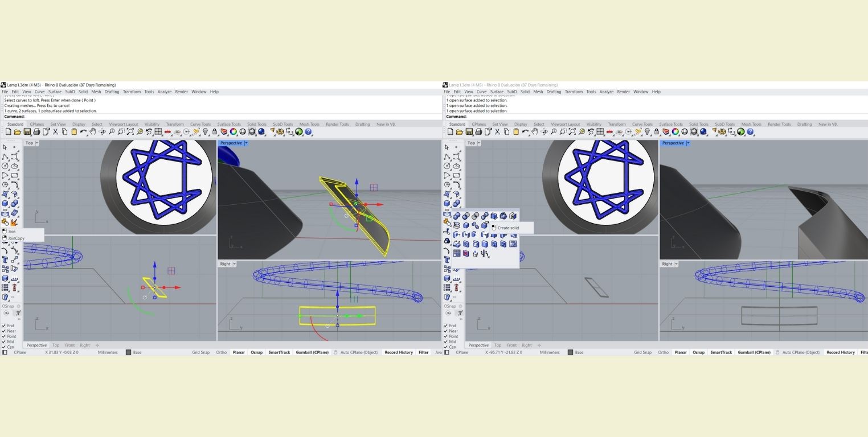The image size is (868, 437).
Task: Click the Base layer color swatch in left Rhino
Action: click(x=129, y=352)
